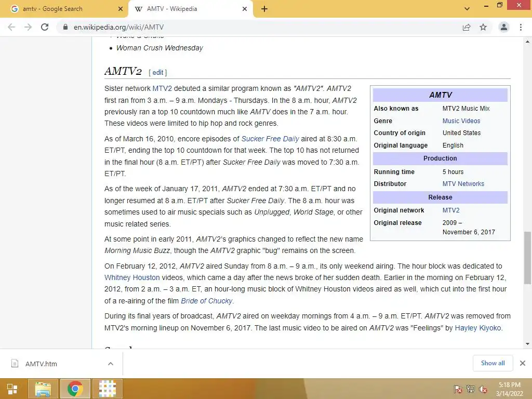Bookmark this page with star icon
Image resolution: width=532 pixels, height=399 pixels.
coord(483,27)
